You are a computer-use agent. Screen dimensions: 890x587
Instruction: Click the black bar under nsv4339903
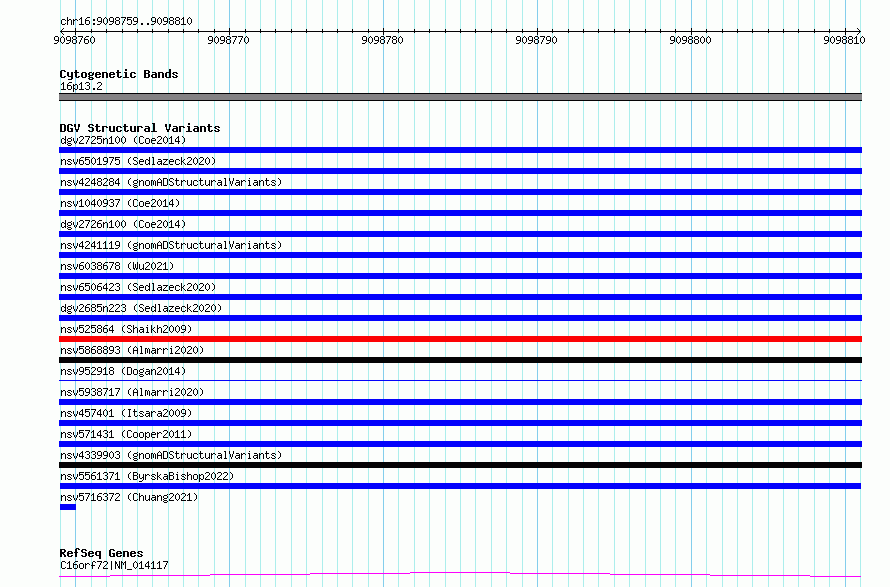click(x=460, y=465)
